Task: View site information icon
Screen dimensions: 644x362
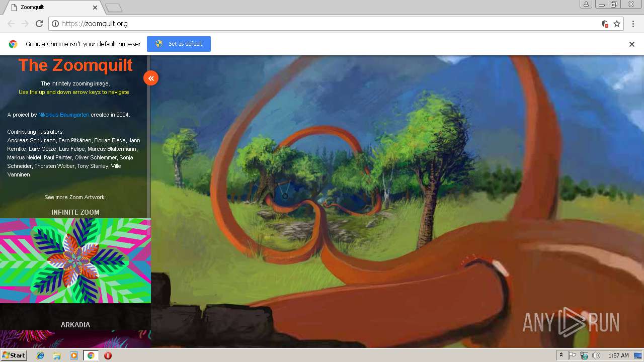Action: coord(55,24)
